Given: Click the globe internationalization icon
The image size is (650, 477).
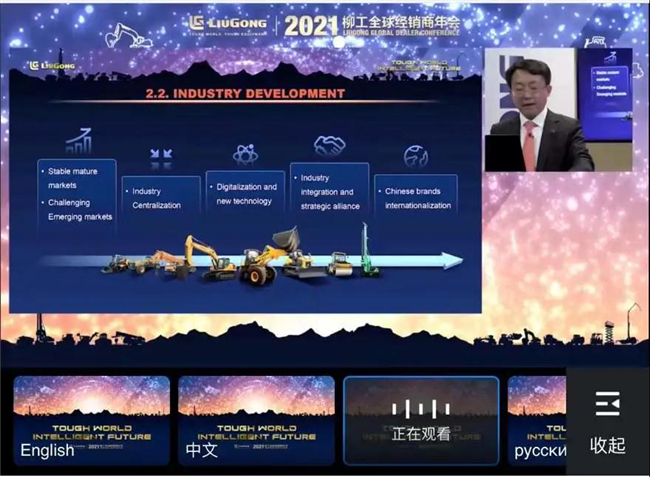Looking at the screenshot, I should 416,157.
